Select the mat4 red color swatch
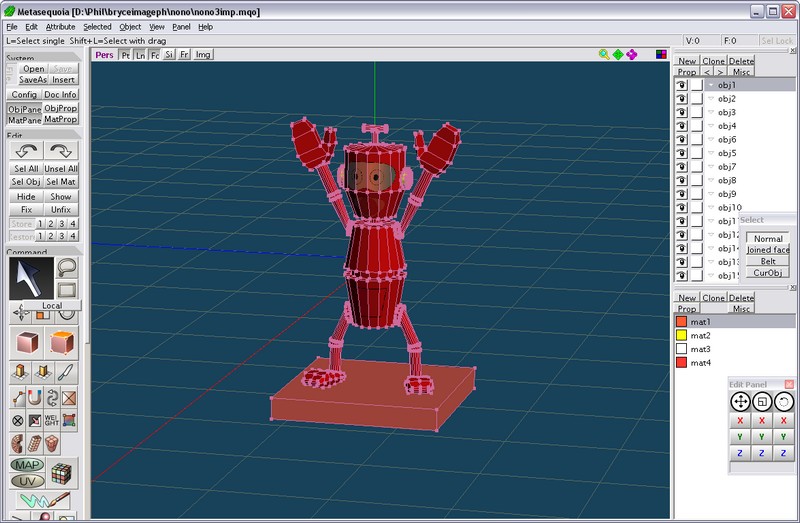Viewport: 800px width, 523px height. (x=681, y=363)
